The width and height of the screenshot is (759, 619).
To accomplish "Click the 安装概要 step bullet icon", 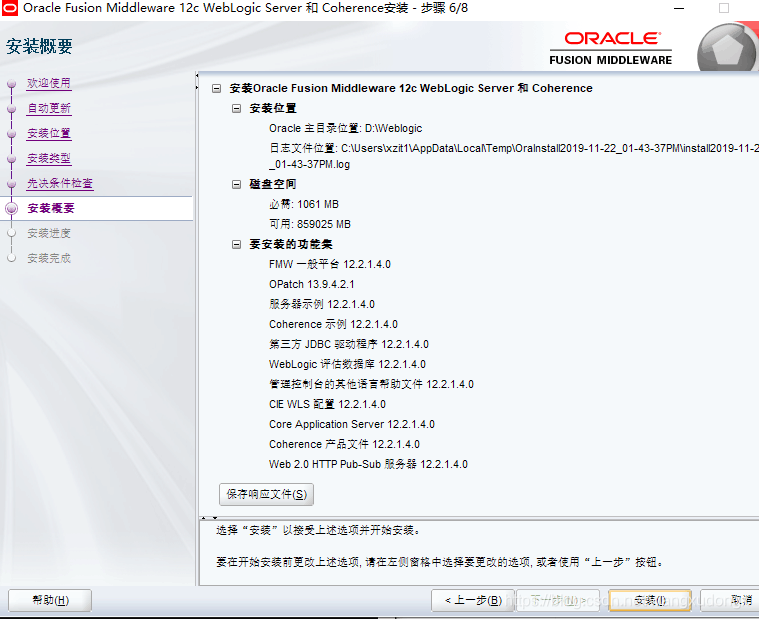I will [x=12, y=209].
